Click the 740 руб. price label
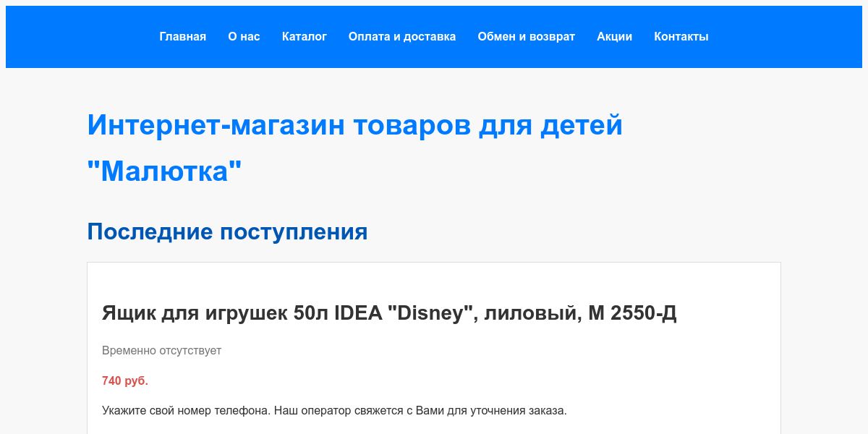The width and height of the screenshot is (868, 434). pyautogui.click(x=125, y=380)
